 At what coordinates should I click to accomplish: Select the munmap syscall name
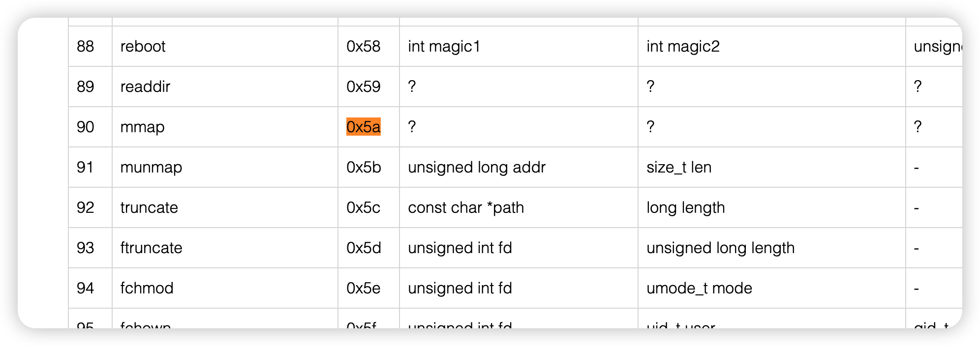point(151,167)
